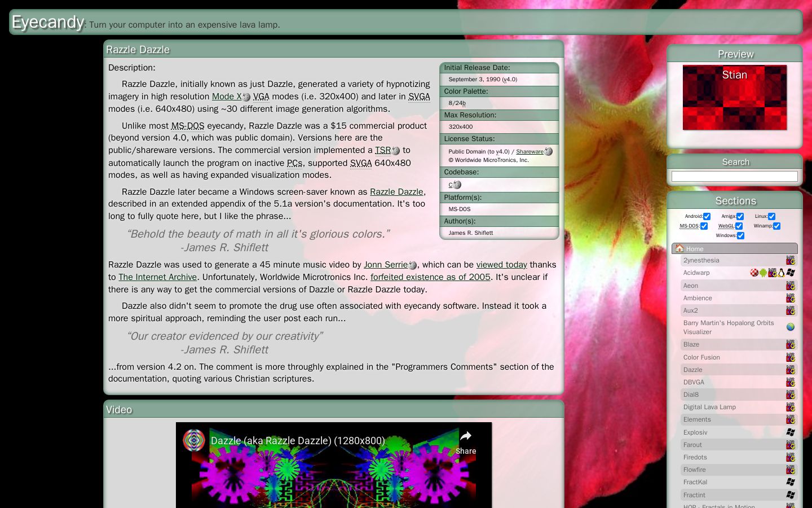Toggle the WebGL section checkbox
This screenshot has height=508, width=812.
tap(739, 226)
